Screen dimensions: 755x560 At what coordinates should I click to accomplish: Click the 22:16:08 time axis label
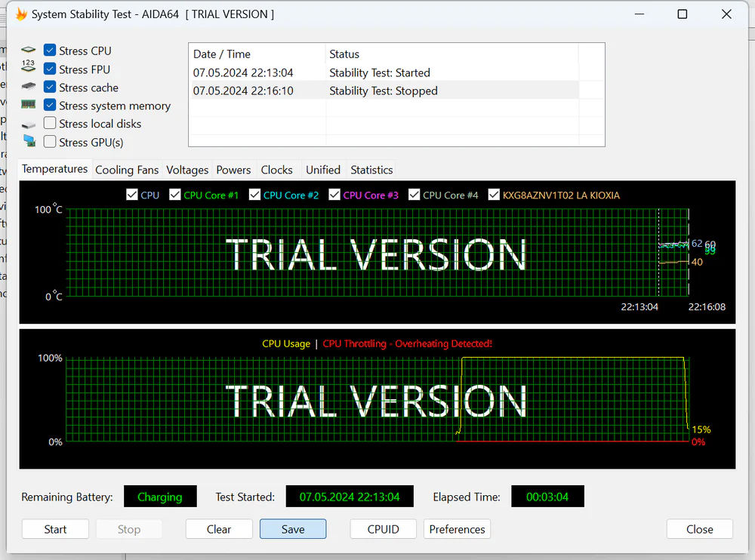pyautogui.click(x=707, y=306)
